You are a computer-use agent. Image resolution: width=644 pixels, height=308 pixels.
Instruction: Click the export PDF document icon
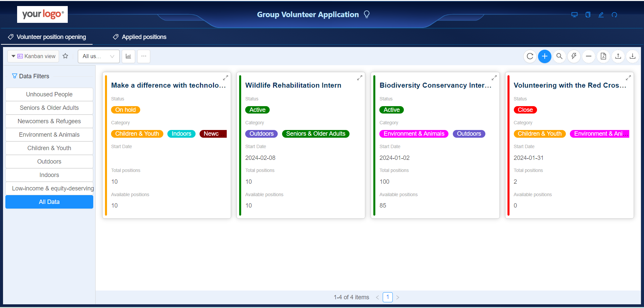coord(603,56)
